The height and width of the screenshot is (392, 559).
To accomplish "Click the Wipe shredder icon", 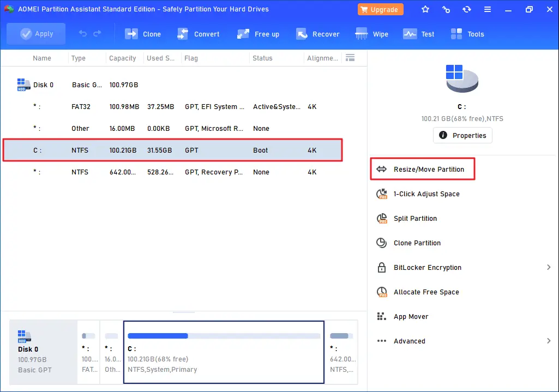I will 361,34.
